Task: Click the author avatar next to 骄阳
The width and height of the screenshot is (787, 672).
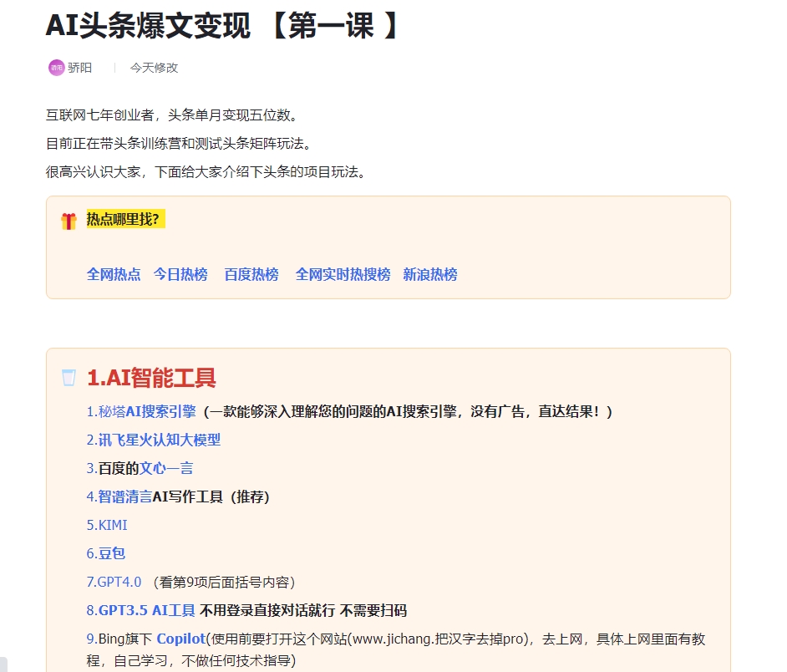Action: [x=56, y=68]
